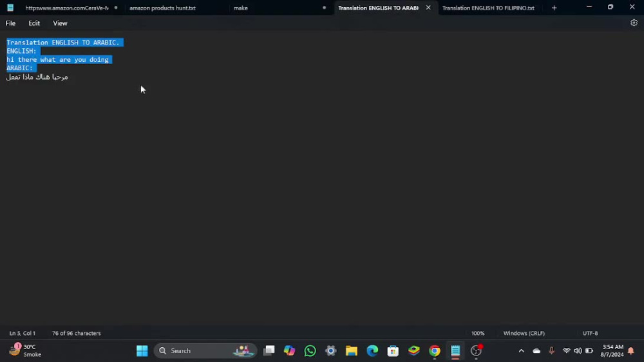Screen dimensions: 644x362
Task: Add a new tab with the plus button
Action: tap(554, 8)
